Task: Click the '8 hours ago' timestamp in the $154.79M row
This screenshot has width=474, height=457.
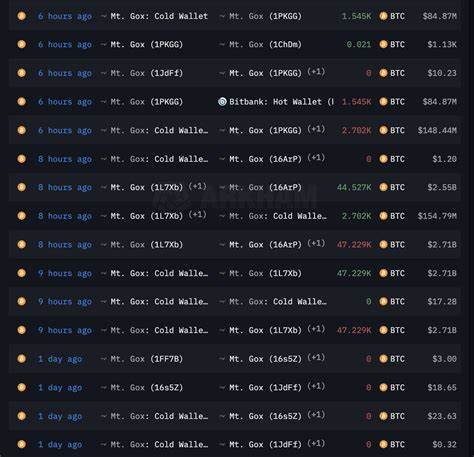Action: click(x=65, y=216)
